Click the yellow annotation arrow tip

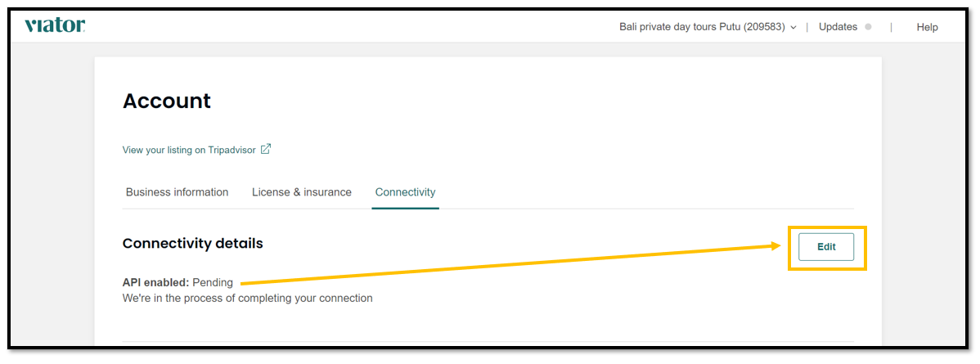coord(778,246)
